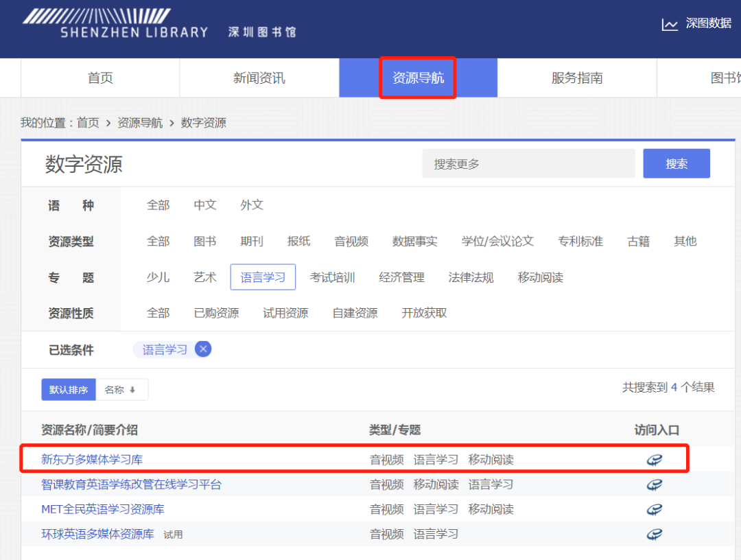Choose the 艺术 topic
Image resolution: width=741 pixels, height=560 pixels.
[205, 277]
